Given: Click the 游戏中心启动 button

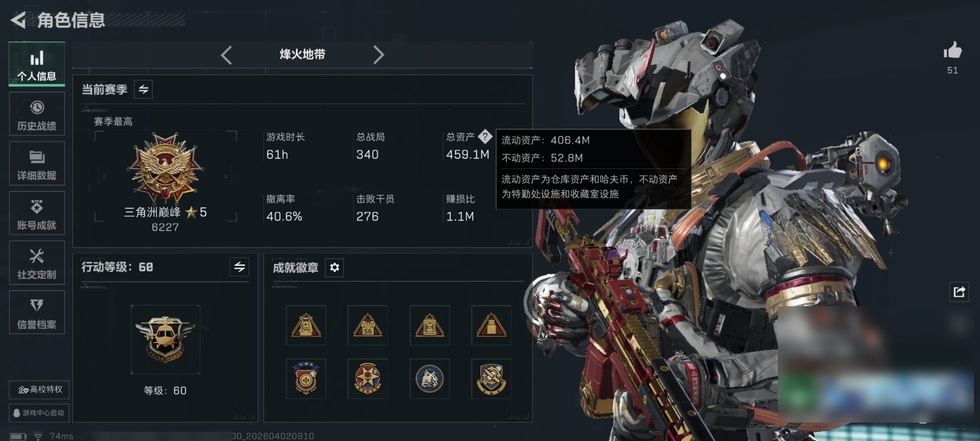Looking at the screenshot, I should 39,413.
